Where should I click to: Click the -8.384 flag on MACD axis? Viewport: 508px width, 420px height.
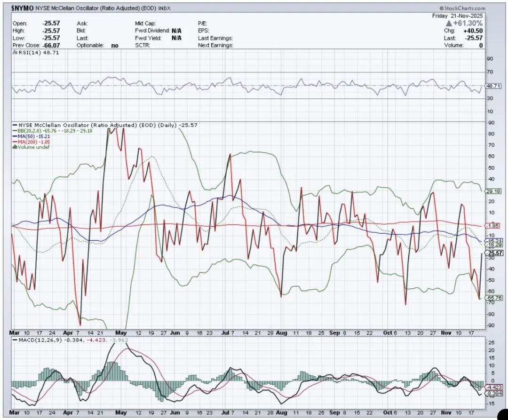494,394
